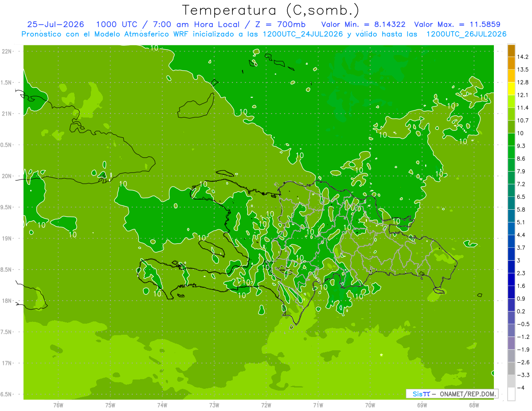Click the 'Temperatura (C,somb.)' chart title
532x411 pixels.
(270, 10)
